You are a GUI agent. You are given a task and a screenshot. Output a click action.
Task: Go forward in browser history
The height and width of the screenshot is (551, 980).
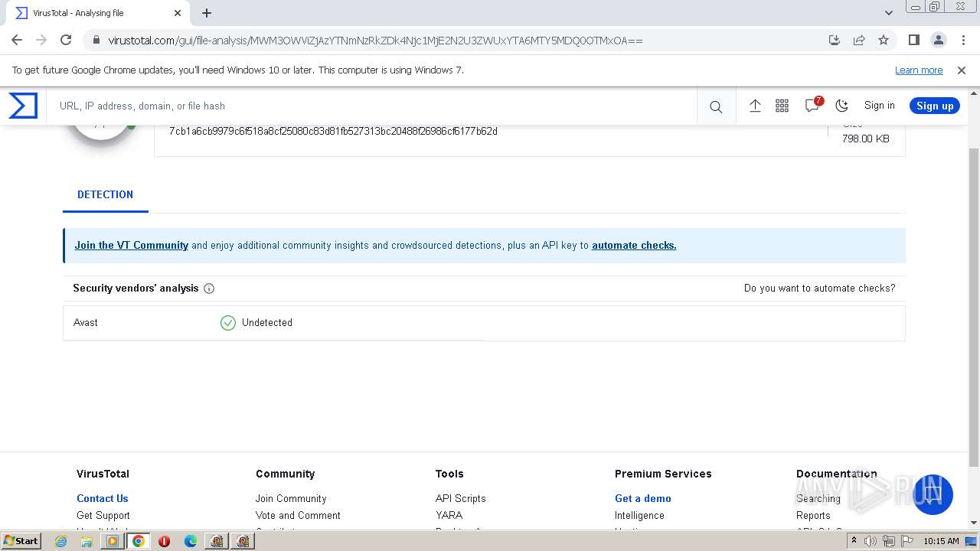tap(41, 40)
